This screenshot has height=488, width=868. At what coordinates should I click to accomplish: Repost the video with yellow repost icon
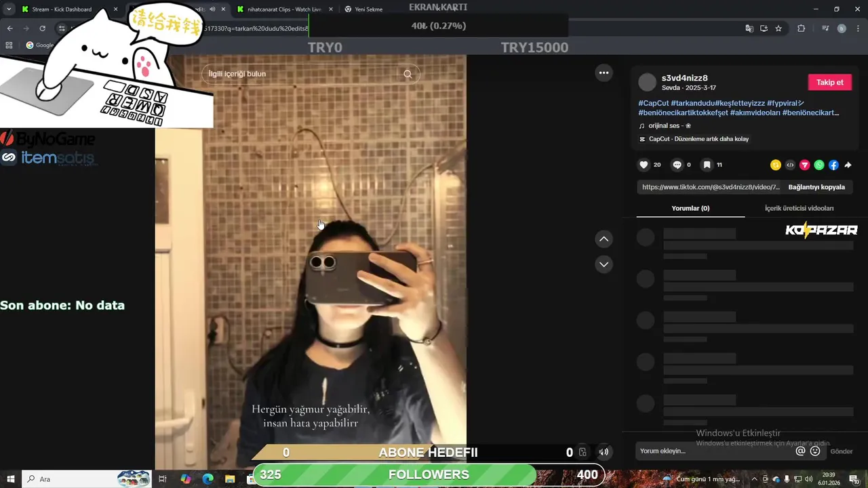coord(776,165)
